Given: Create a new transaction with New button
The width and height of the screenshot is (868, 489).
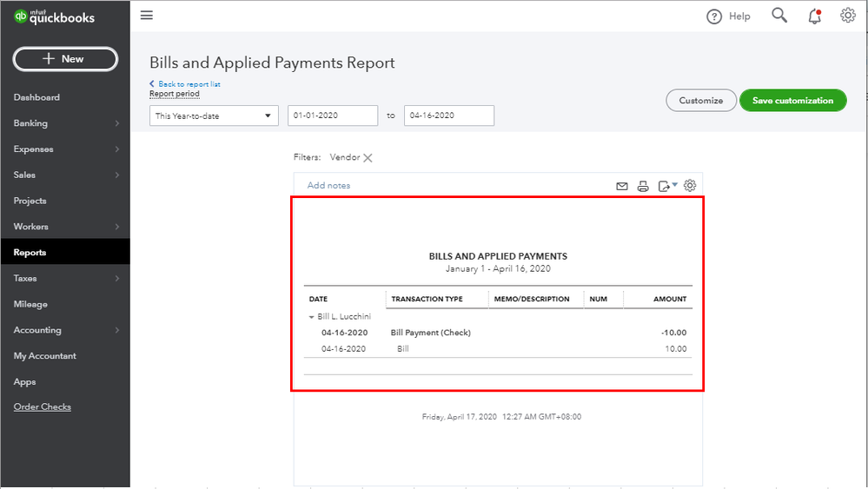Looking at the screenshot, I should (x=65, y=59).
